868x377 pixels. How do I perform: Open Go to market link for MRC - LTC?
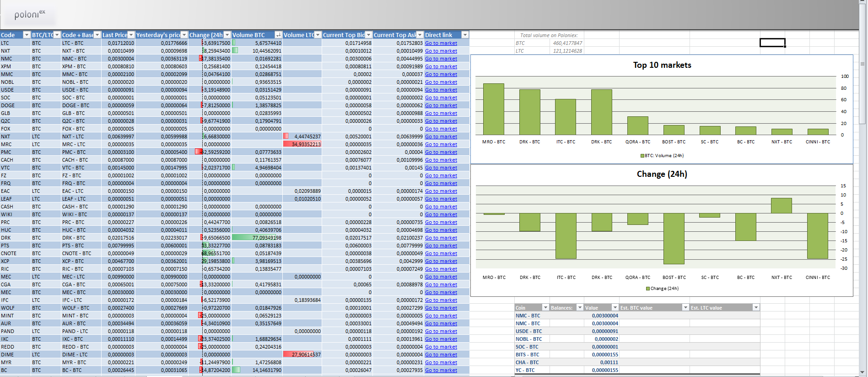click(x=441, y=144)
